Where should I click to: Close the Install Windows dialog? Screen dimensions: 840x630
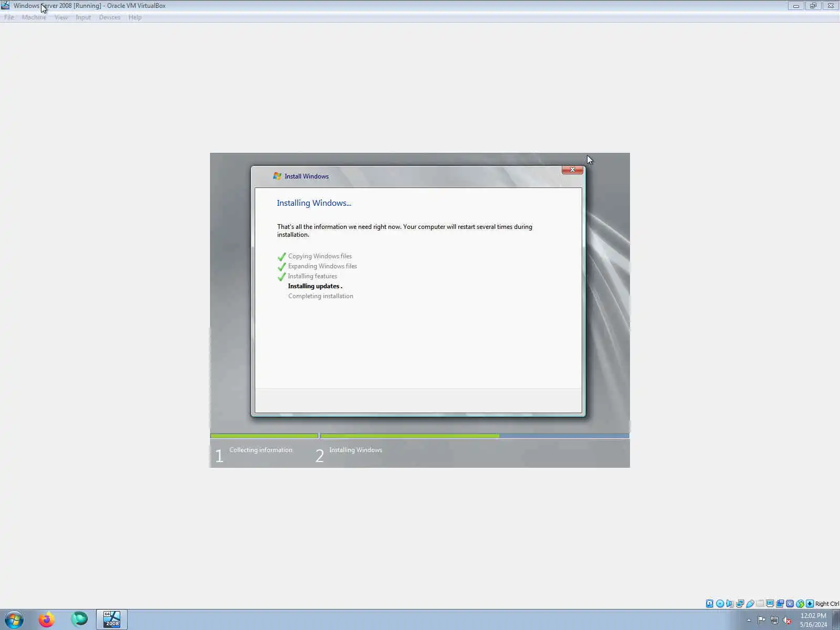tap(572, 170)
